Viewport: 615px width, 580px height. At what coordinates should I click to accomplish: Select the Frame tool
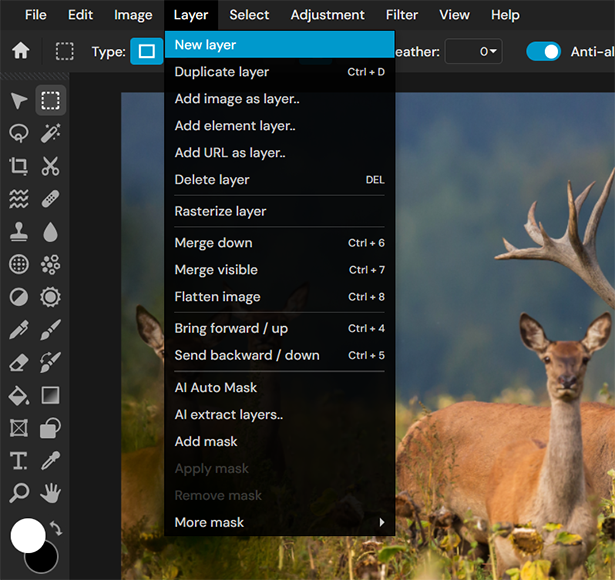(18, 428)
